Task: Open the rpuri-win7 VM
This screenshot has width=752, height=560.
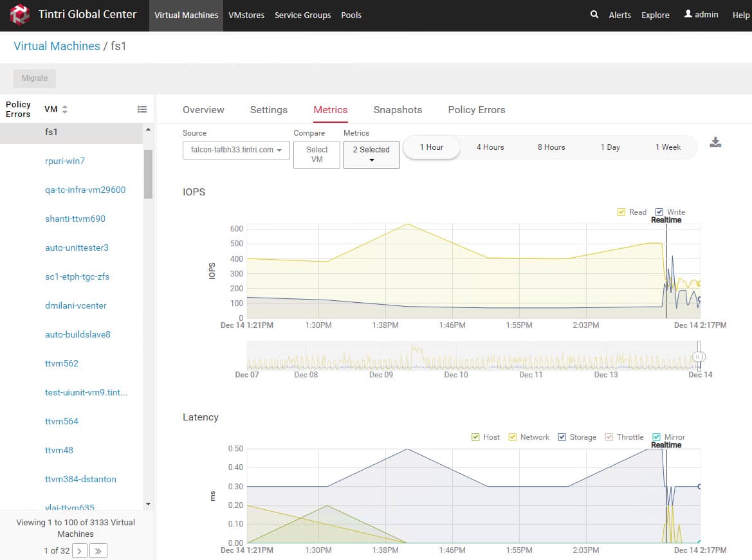Action: [x=65, y=161]
